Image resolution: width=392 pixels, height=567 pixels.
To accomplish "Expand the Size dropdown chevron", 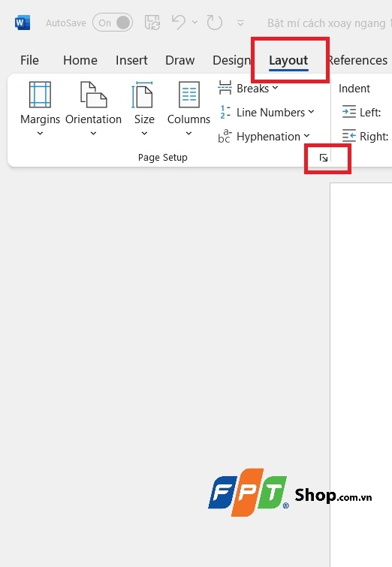I will (x=144, y=134).
